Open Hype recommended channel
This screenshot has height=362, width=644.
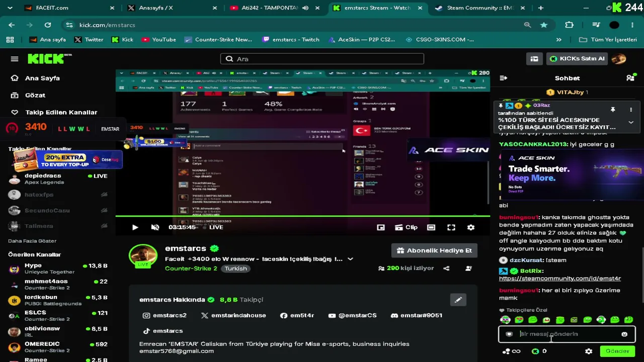click(x=58, y=268)
